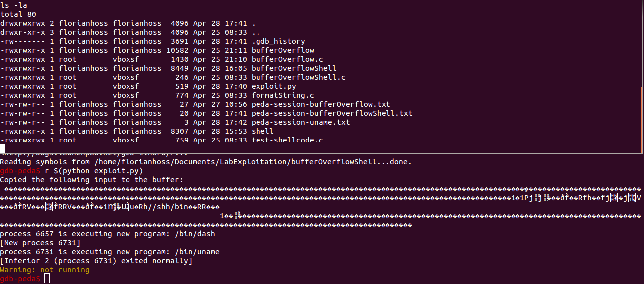
Task: Click the bufferOverflow.c file name
Action: (287, 59)
